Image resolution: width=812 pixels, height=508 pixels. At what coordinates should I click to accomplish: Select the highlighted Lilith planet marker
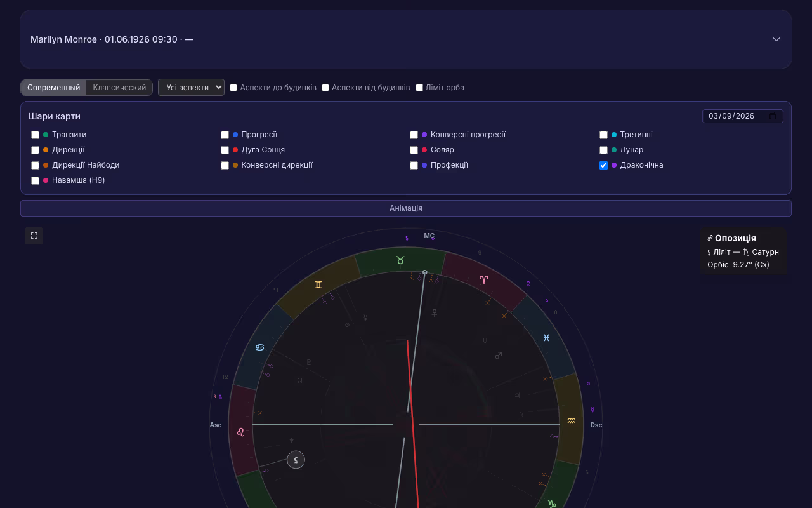tap(296, 460)
